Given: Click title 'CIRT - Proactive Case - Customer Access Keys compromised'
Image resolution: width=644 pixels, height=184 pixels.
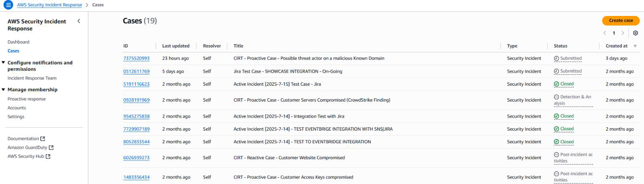Looking at the screenshot, I should (x=293, y=177).
